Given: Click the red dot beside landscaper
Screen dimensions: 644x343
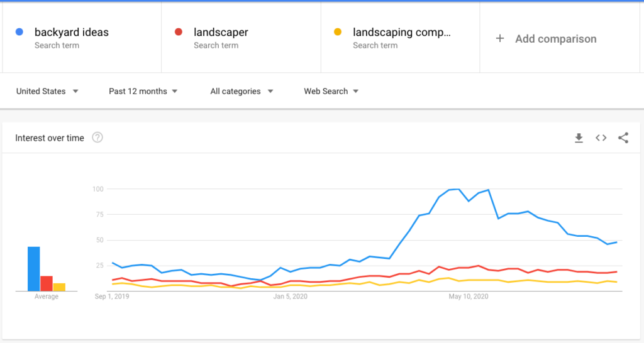Looking at the screenshot, I should (x=178, y=31).
